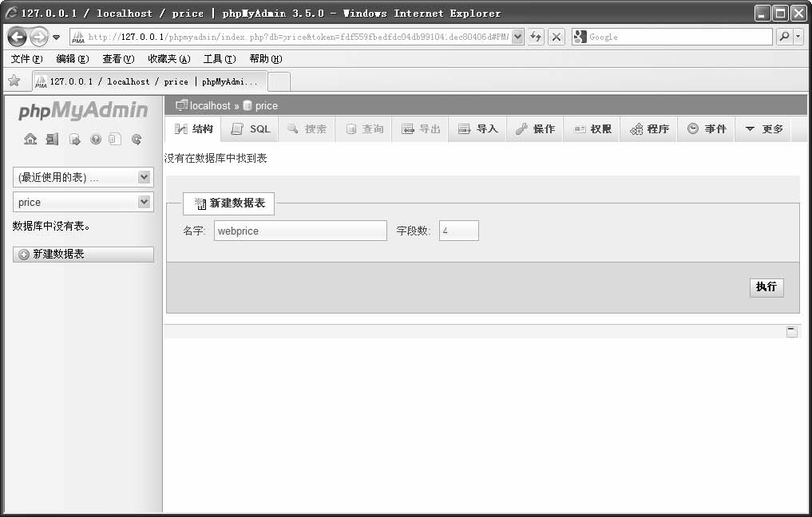Click the 名字 field containing webprice
This screenshot has height=517, width=812.
tap(300, 231)
